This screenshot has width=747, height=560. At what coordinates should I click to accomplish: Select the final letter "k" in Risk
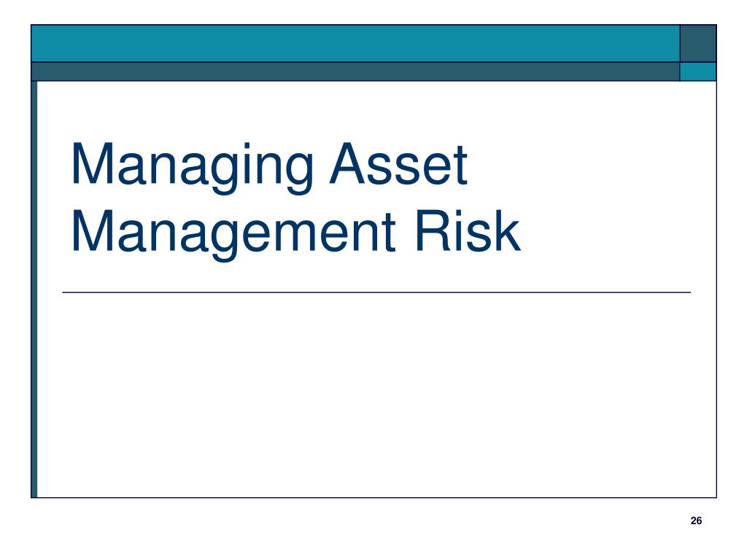pos(506,230)
